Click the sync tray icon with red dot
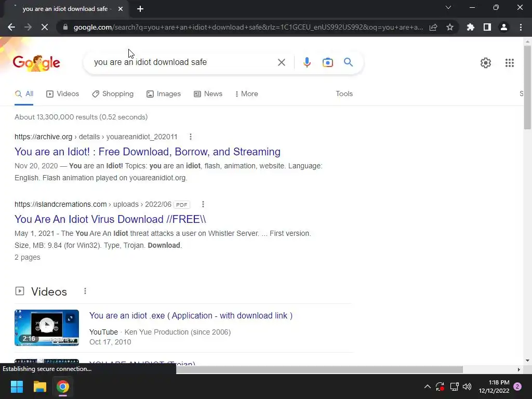This screenshot has width=532, height=399. coord(440,387)
